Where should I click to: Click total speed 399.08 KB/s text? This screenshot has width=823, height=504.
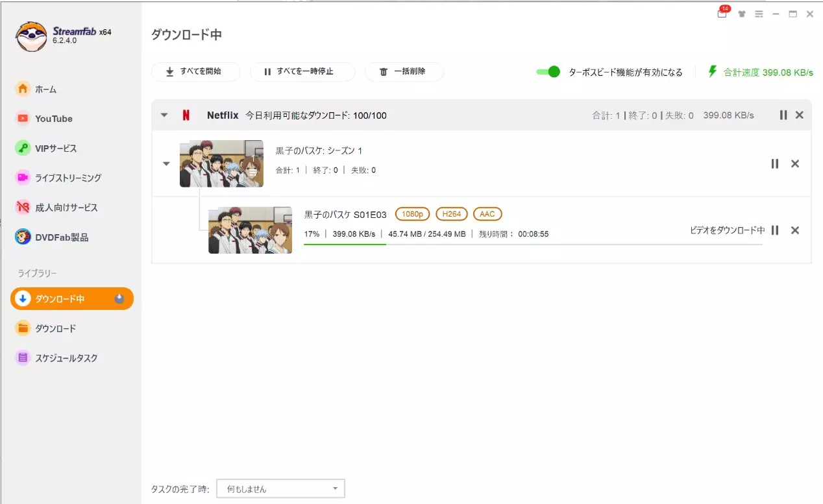pyautogui.click(x=768, y=73)
